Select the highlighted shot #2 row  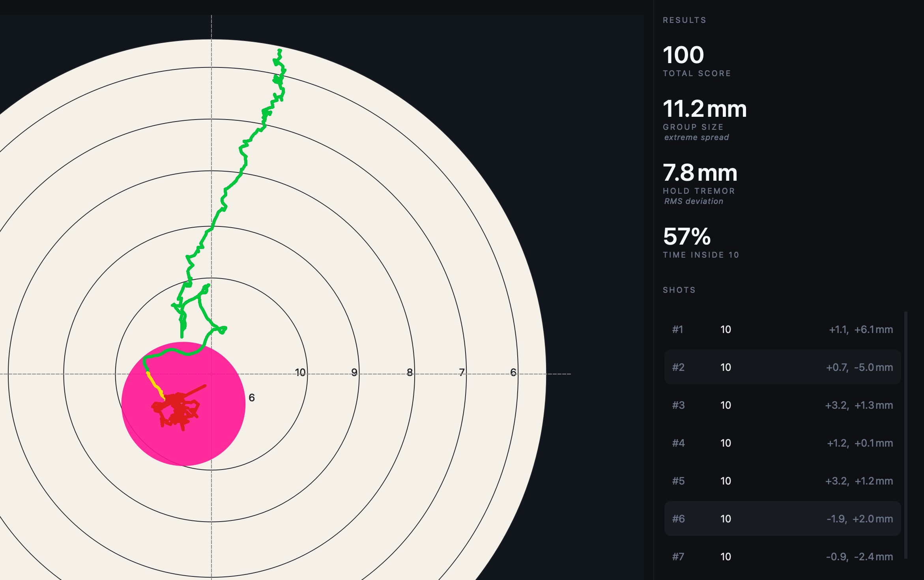(x=782, y=367)
